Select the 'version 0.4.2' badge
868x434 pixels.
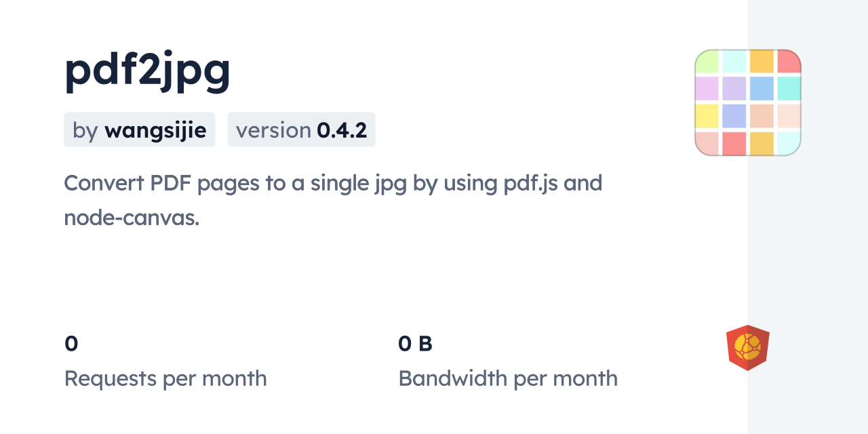[301, 130]
